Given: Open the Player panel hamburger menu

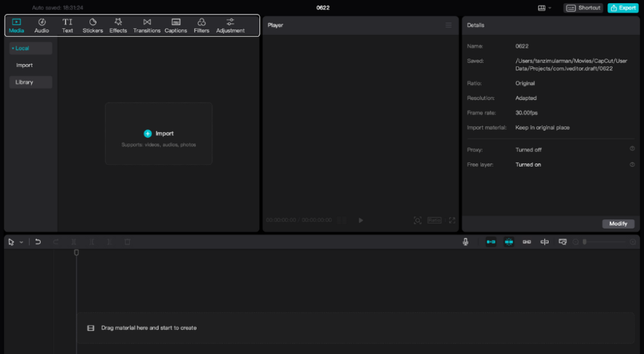Looking at the screenshot, I should point(449,25).
